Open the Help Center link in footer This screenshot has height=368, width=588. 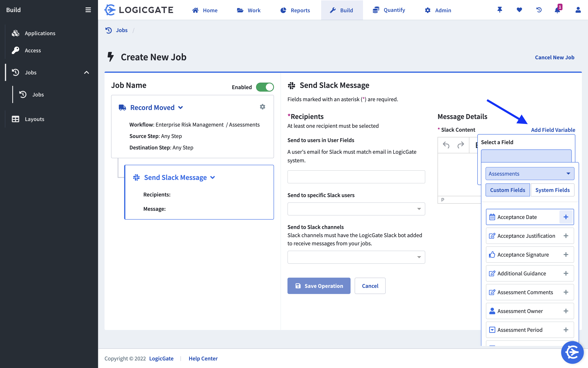click(x=203, y=358)
